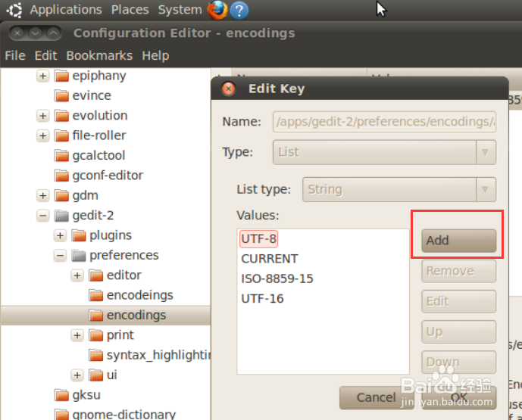522x420 pixels.
Task: Click the epiphany folder icon
Action: (x=61, y=76)
